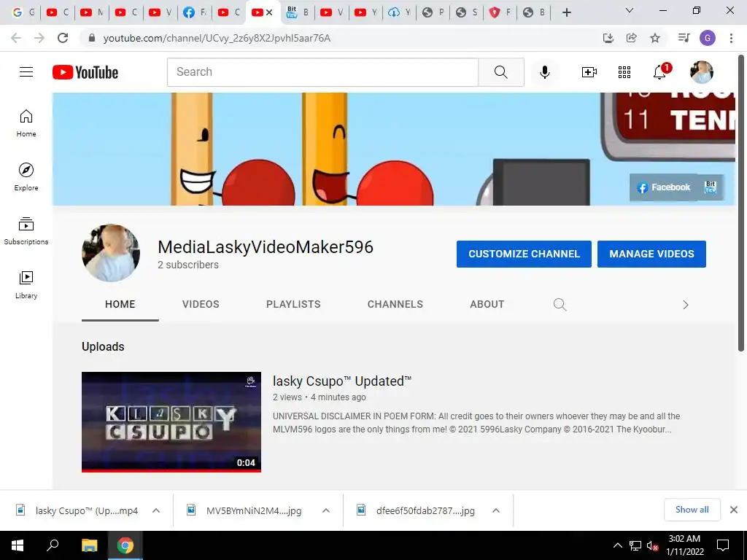Open Explore in the sidebar
Screen dimensions: 747x560
[26, 177]
